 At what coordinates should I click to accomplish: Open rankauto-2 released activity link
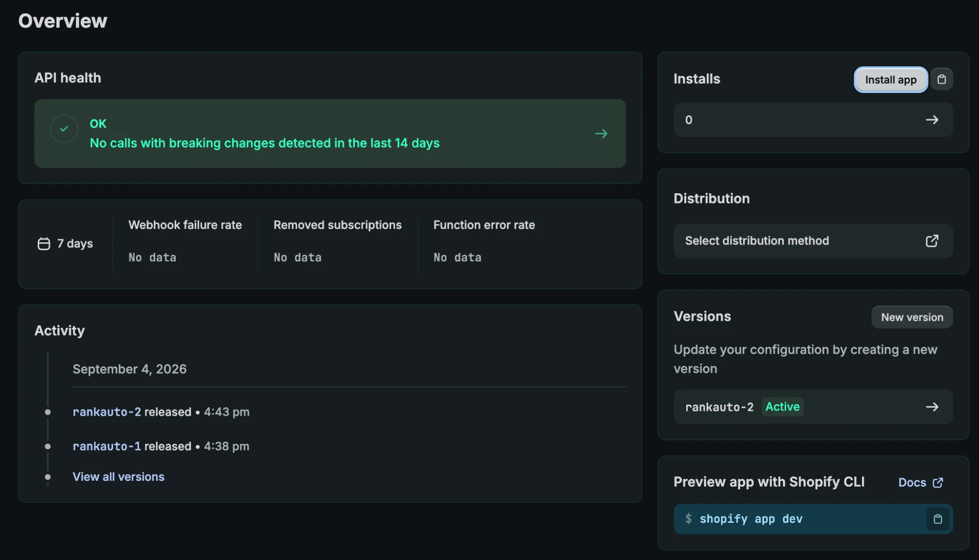[107, 412]
